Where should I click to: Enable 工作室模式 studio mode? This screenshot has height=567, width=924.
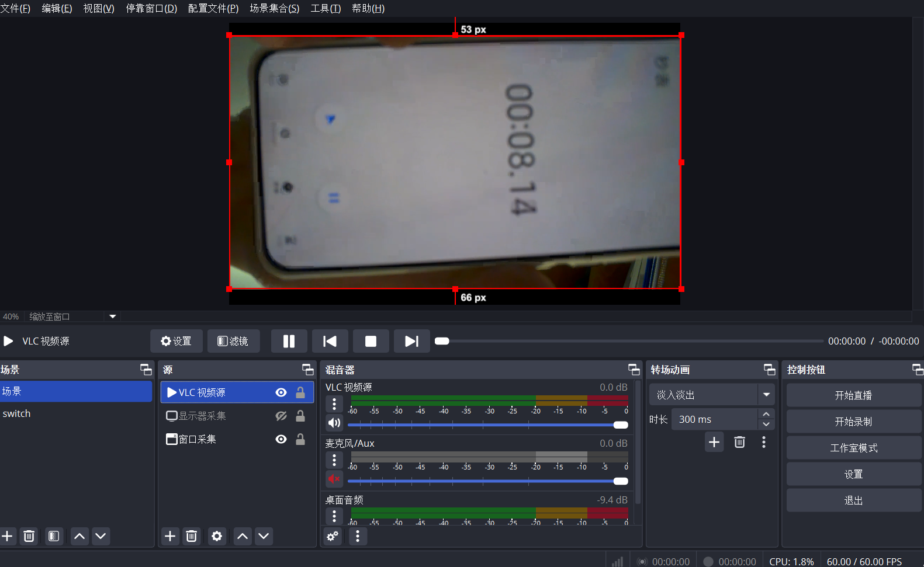coord(854,448)
